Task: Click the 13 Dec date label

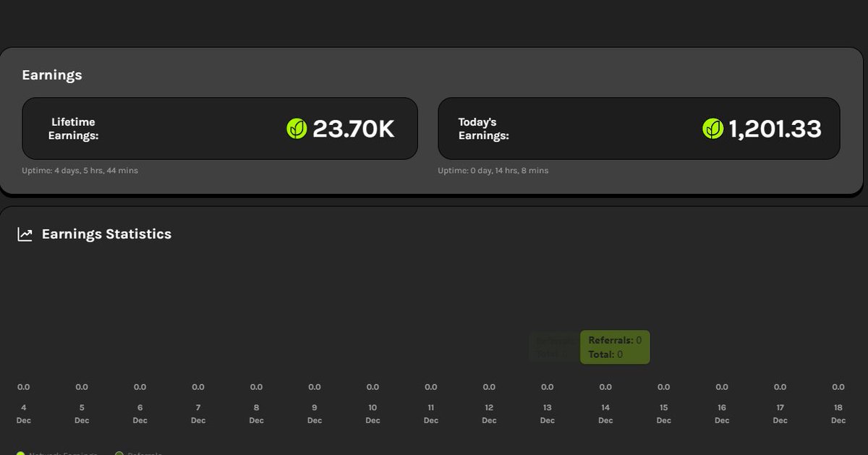Action: (548, 414)
